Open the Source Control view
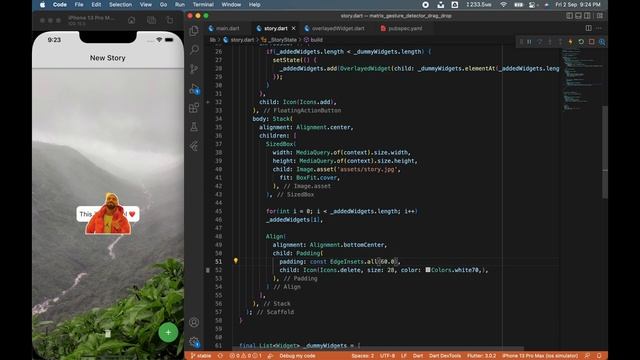The height and width of the screenshot is (360, 640). pos(194,69)
